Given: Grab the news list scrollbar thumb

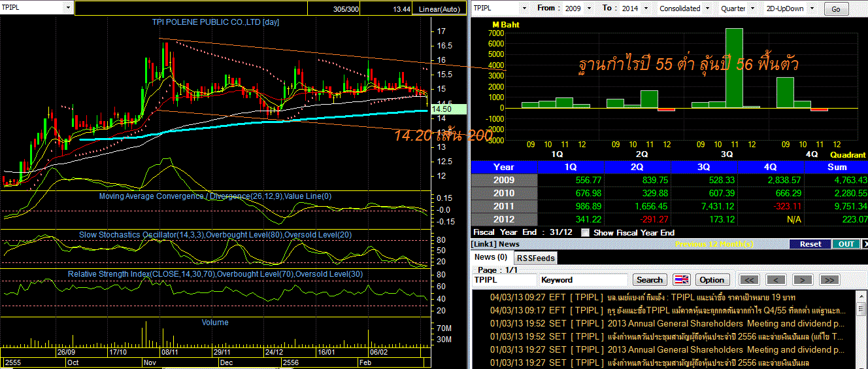Looking at the screenshot, I should [x=861, y=307].
